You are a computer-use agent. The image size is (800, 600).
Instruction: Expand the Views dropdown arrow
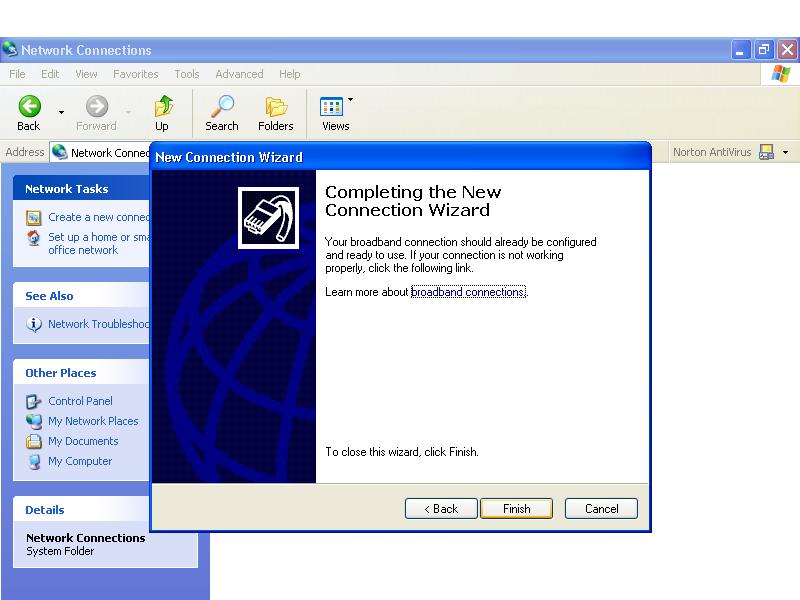[351, 99]
